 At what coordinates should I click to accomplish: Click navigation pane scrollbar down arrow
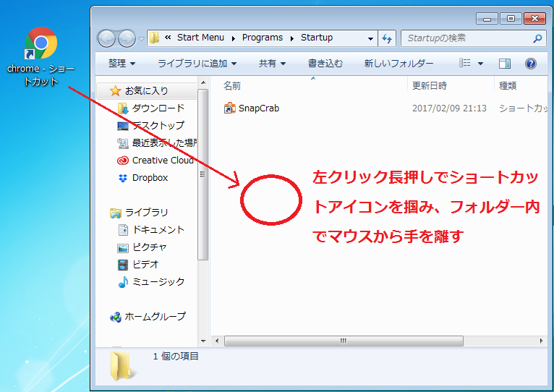click(203, 341)
